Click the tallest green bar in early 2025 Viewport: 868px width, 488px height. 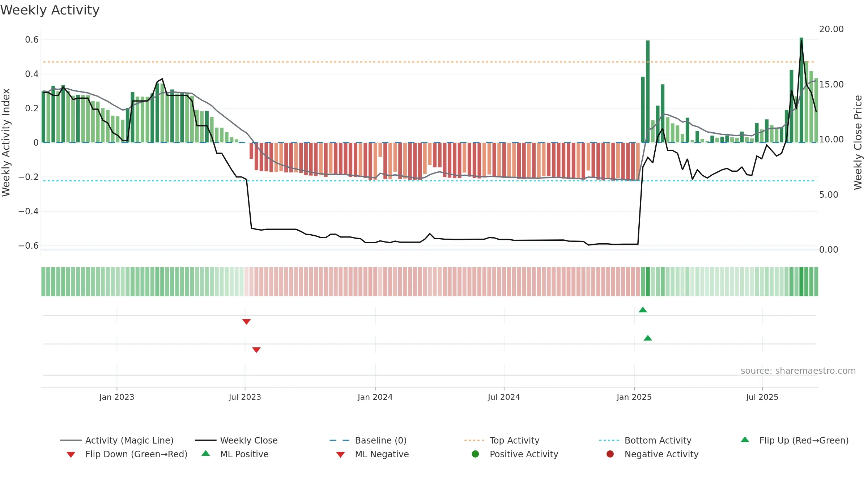click(x=648, y=91)
